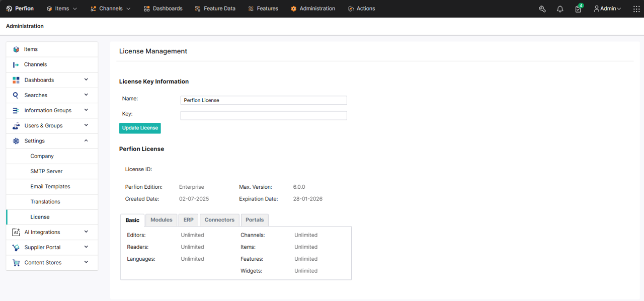Click the Settings gear icon in sidebar
644x301 pixels.
click(x=16, y=141)
